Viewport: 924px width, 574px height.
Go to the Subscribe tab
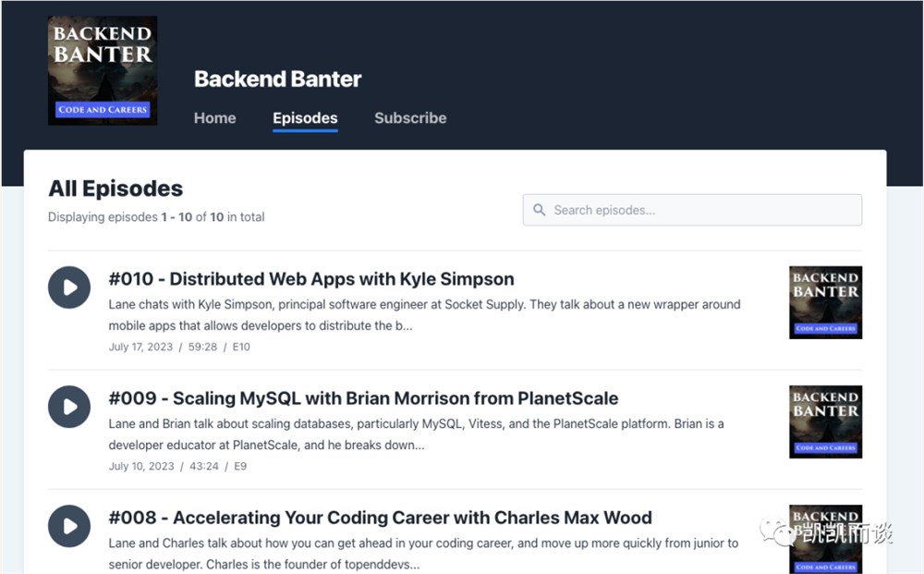coord(411,118)
